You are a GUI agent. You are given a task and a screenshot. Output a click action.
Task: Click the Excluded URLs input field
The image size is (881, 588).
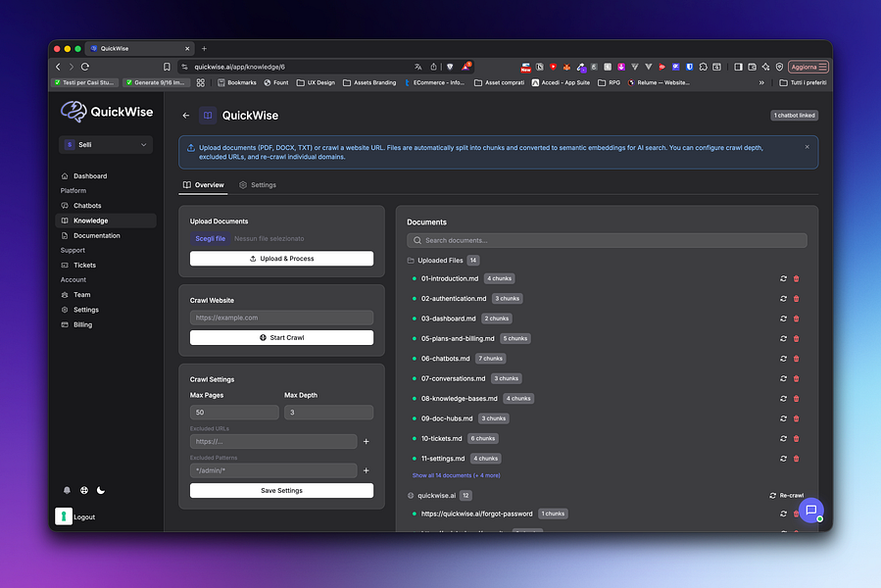click(273, 441)
